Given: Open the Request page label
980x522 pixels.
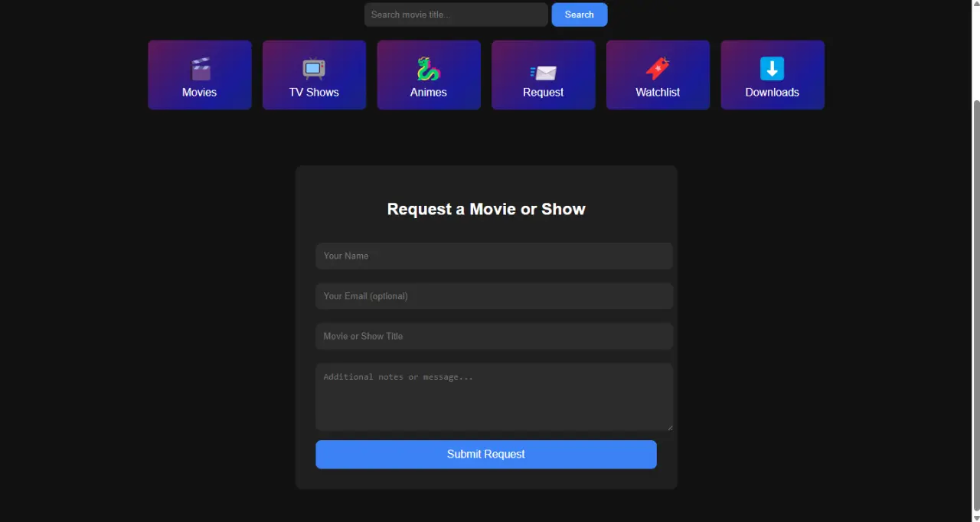Looking at the screenshot, I should 543,92.
